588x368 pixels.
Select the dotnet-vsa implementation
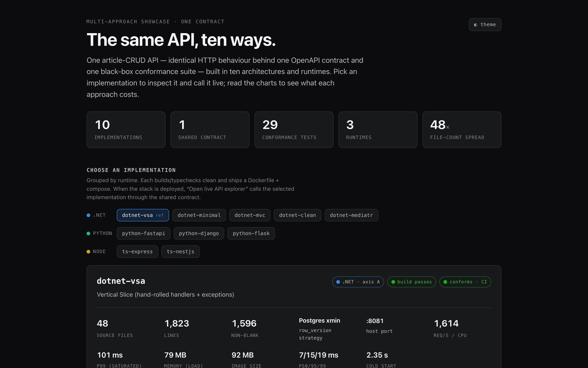click(x=143, y=215)
